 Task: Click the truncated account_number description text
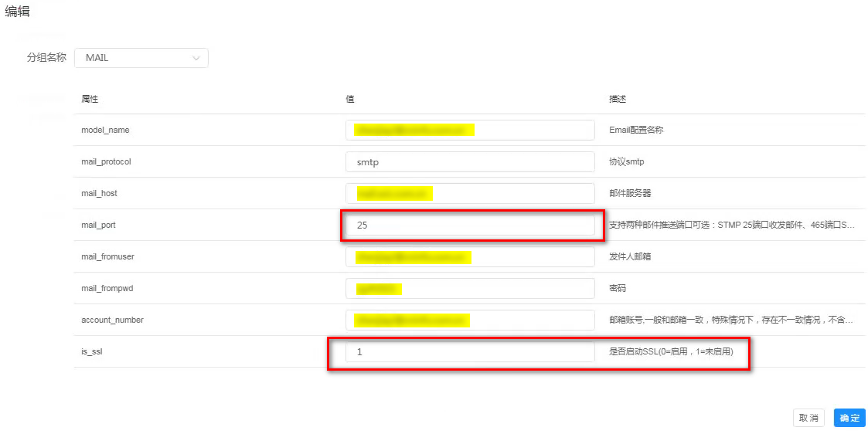pos(732,320)
